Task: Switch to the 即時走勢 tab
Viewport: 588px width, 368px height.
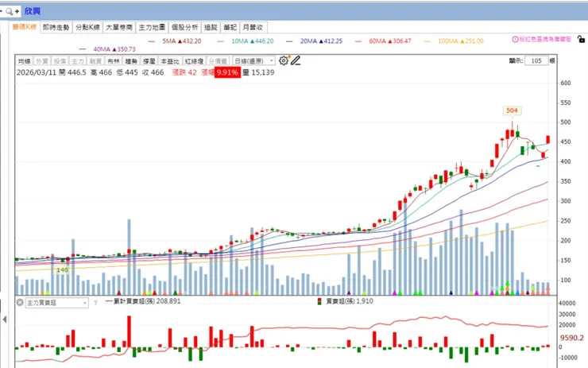Action: point(56,27)
